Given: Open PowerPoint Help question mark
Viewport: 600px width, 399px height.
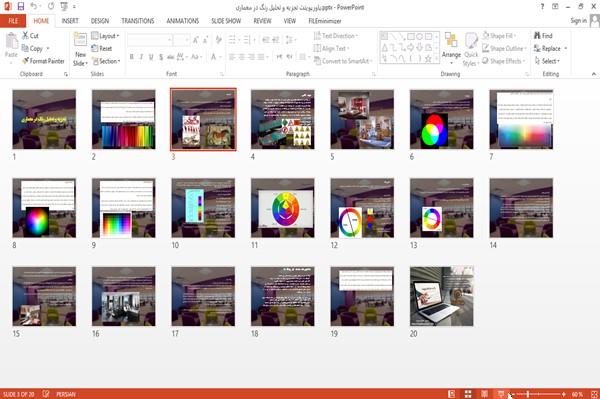Looking at the screenshot, I should (x=542, y=7).
